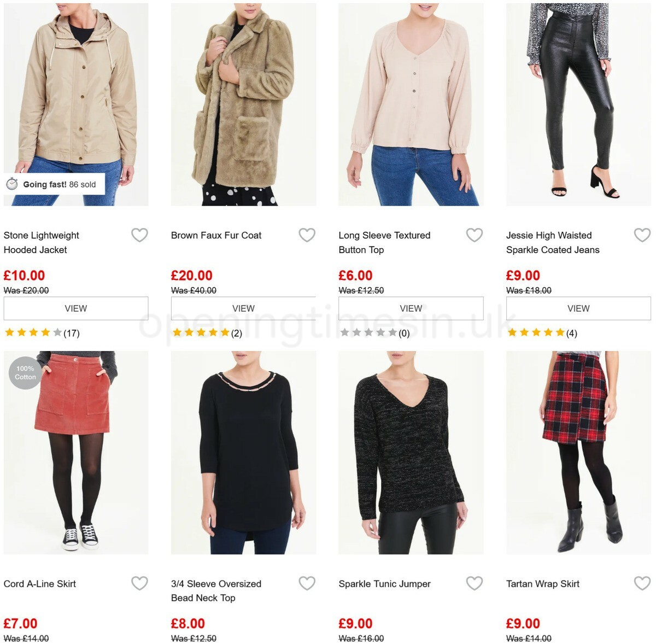Toggle wishlist for Cord A-Line Skirt
The image size is (656, 644).
pyautogui.click(x=140, y=583)
